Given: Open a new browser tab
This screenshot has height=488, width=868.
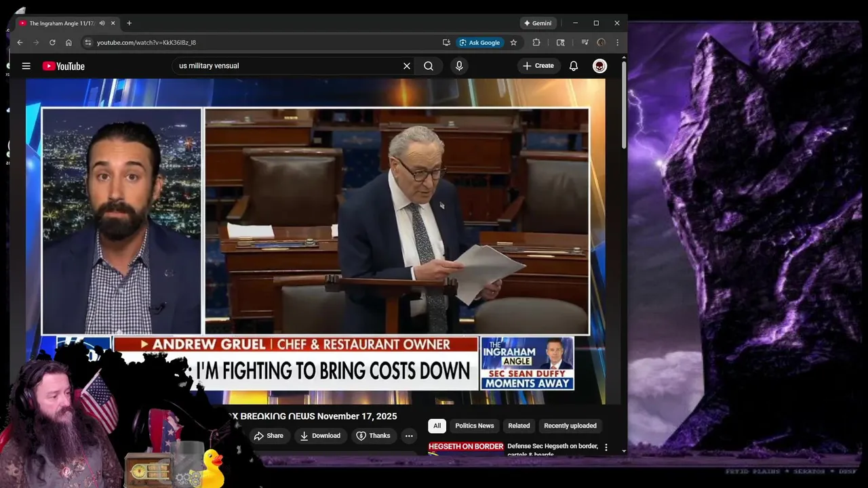Looking at the screenshot, I should pyautogui.click(x=130, y=23).
